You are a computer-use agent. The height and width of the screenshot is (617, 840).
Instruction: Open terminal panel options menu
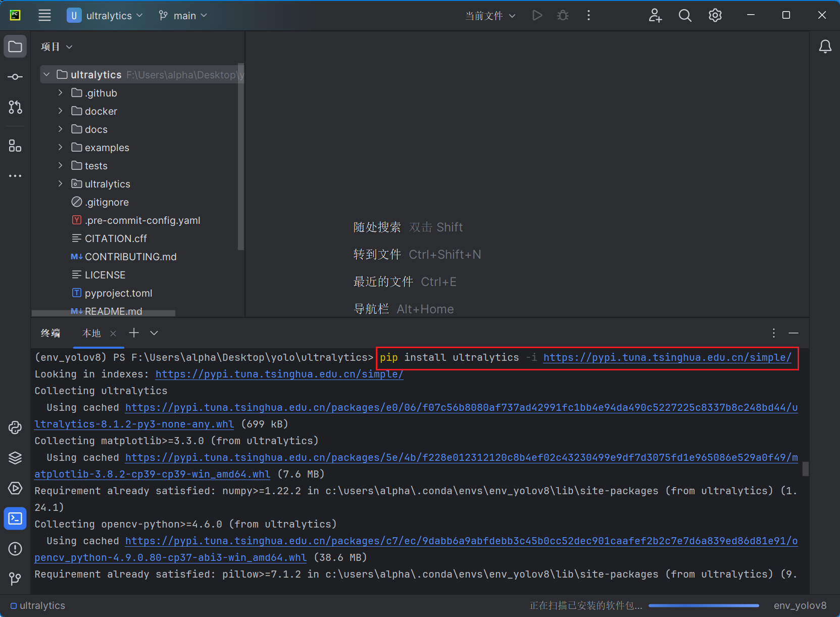(x=774, y=333)
